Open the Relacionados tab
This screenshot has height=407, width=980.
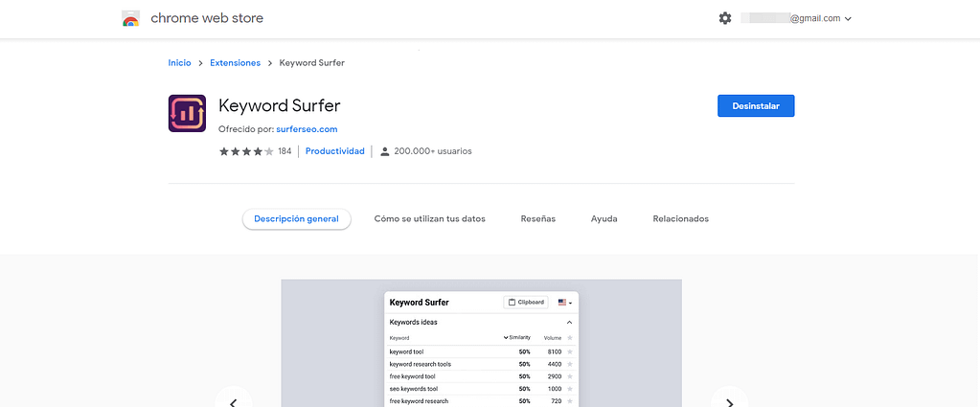pos(680,218)
